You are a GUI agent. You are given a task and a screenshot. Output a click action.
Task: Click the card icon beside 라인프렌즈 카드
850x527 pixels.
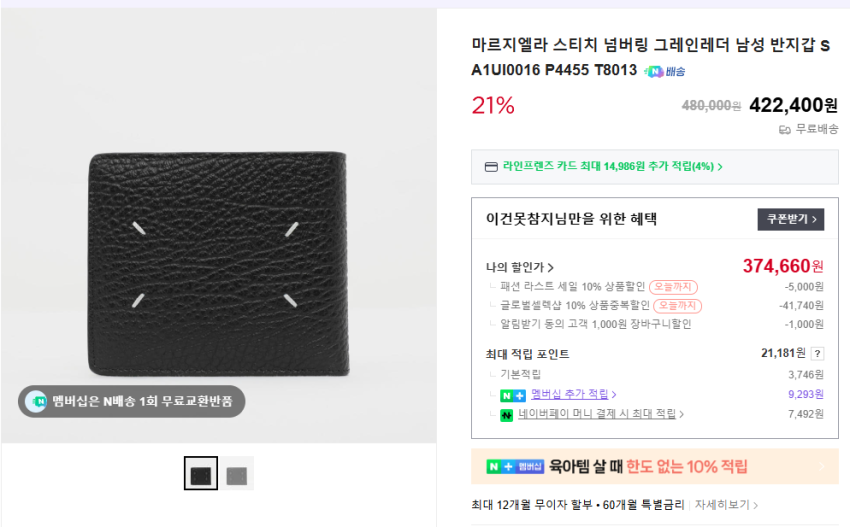coord(491,167)
